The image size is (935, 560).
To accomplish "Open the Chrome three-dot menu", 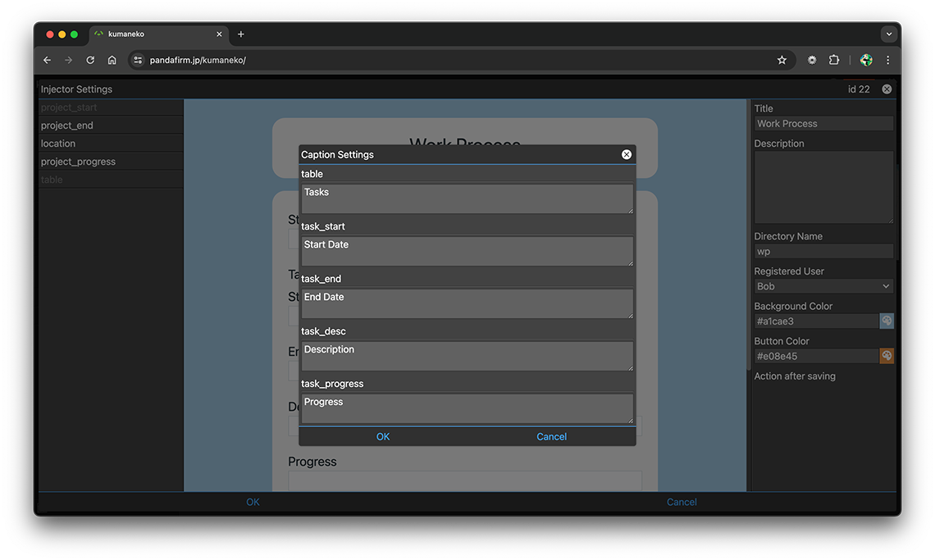I will point(887,60).
